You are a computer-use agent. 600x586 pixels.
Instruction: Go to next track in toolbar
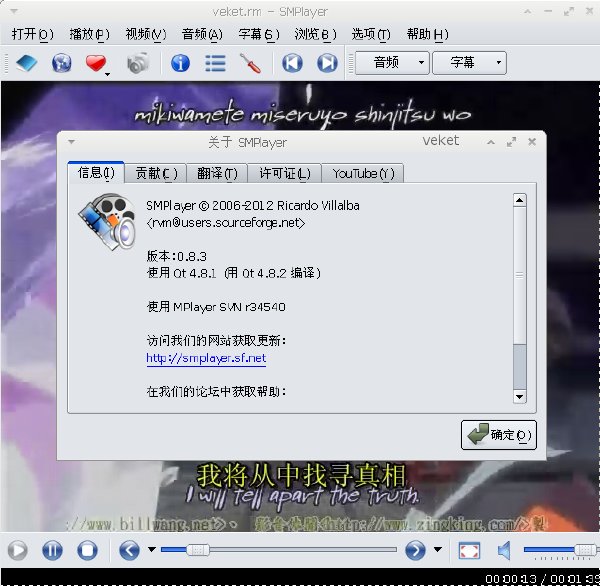coord(328,63)
